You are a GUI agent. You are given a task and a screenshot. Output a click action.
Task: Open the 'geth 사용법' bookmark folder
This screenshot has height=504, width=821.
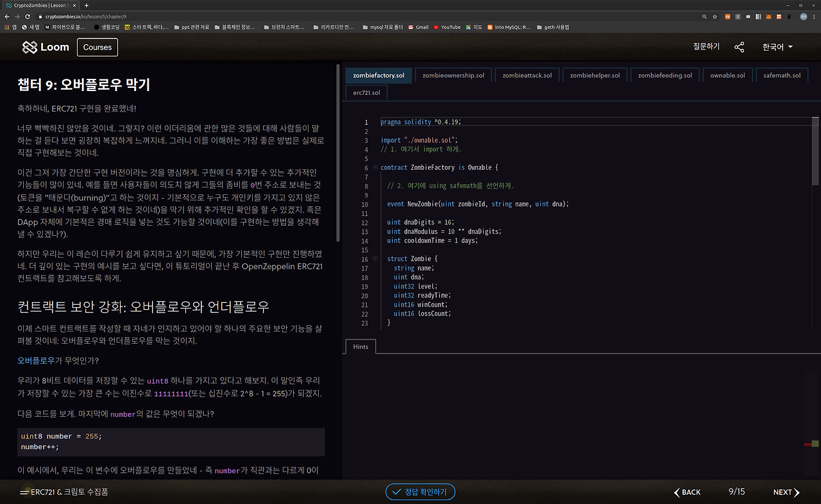pyautogui.click(x=553, y=27)
